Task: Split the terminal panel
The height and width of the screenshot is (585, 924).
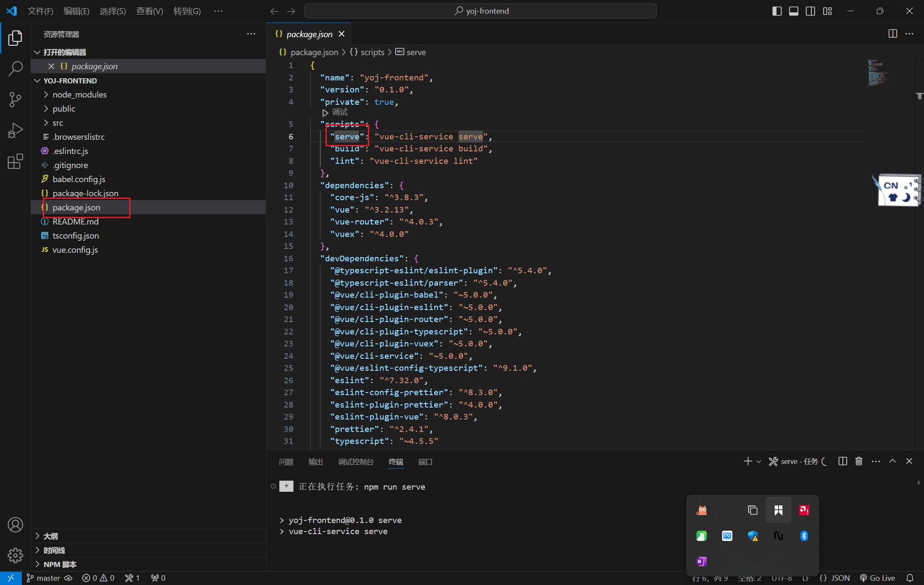Action: 843,461
